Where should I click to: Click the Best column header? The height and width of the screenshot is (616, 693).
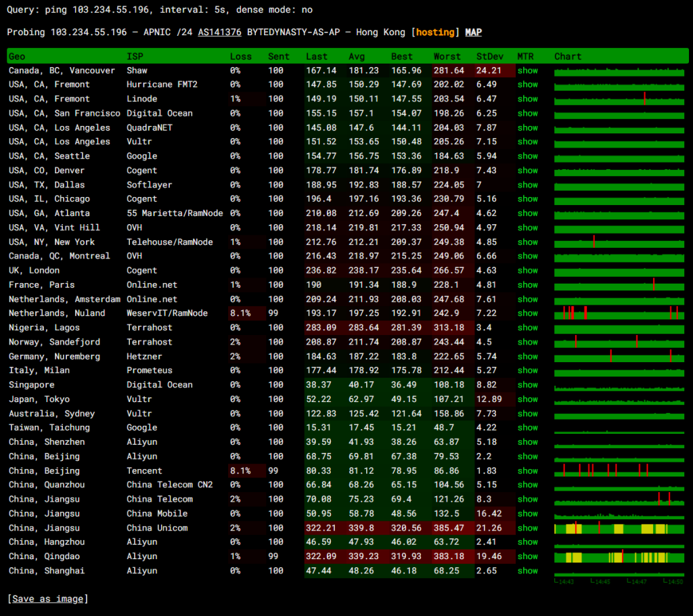pos(401,57)
